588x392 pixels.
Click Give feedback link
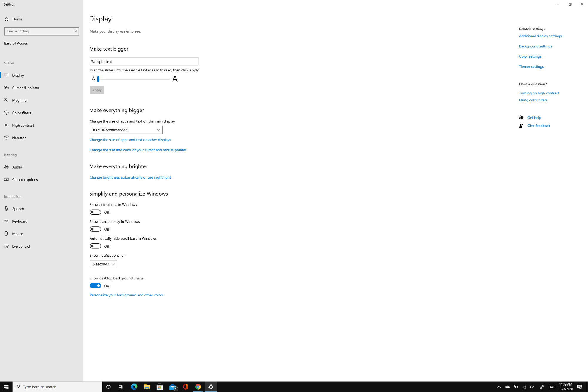(539, 126)
